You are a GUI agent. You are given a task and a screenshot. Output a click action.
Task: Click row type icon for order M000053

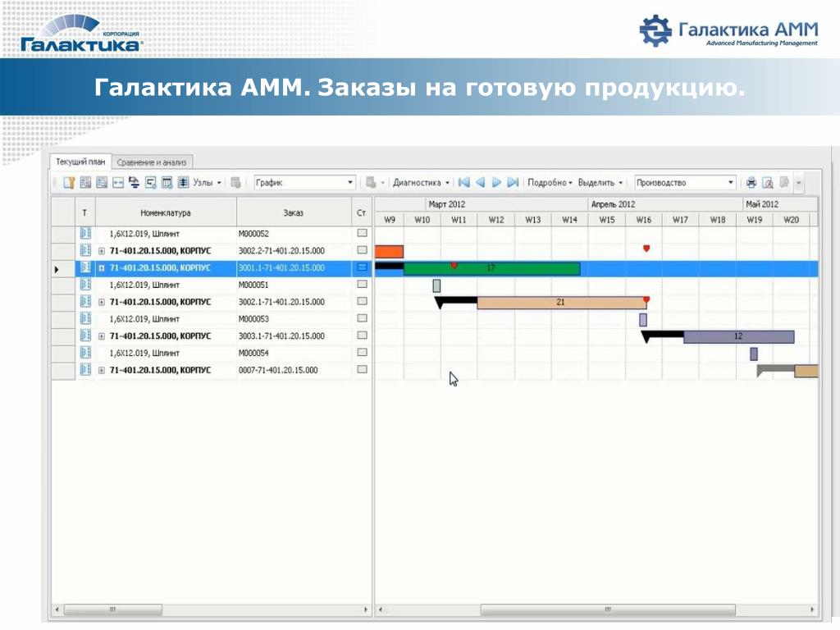pos(85,318)
